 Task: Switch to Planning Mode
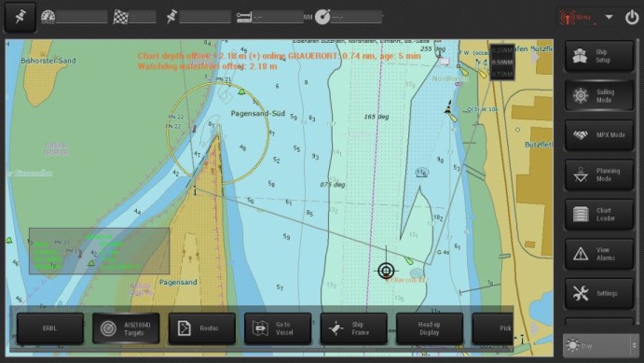[599, 175]
